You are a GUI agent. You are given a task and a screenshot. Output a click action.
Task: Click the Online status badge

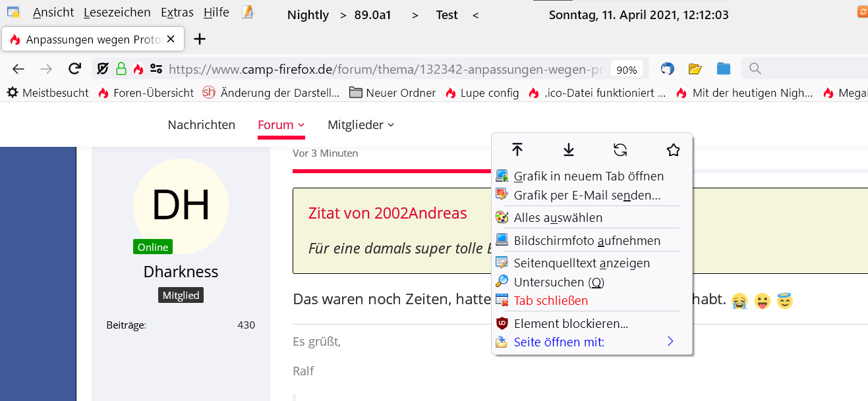[153, 247]
